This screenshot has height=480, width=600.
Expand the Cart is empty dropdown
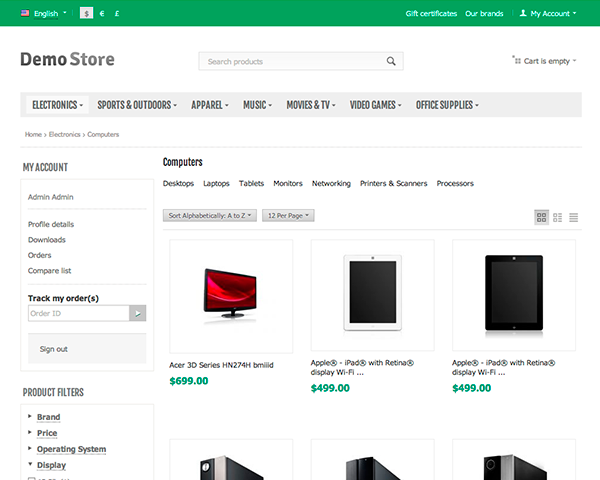[x=550, y=61]
